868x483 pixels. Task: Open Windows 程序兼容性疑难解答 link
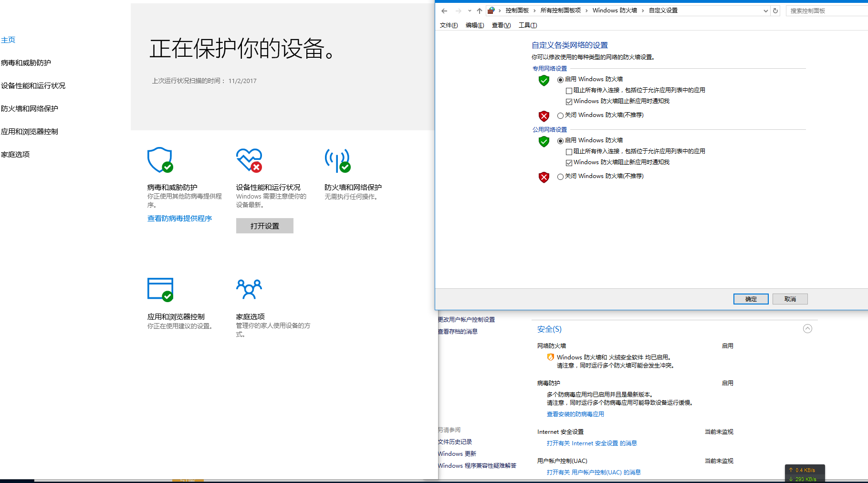(477, 466)
